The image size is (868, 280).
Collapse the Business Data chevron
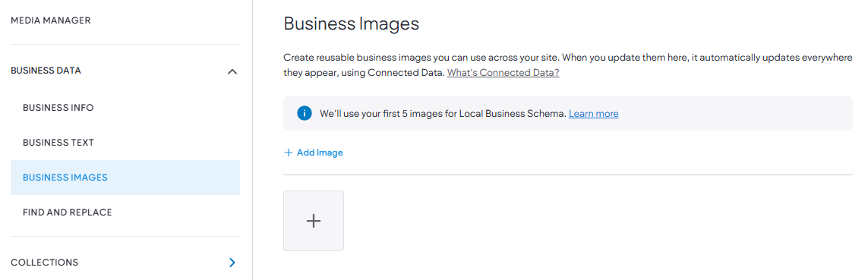[232, 71]
